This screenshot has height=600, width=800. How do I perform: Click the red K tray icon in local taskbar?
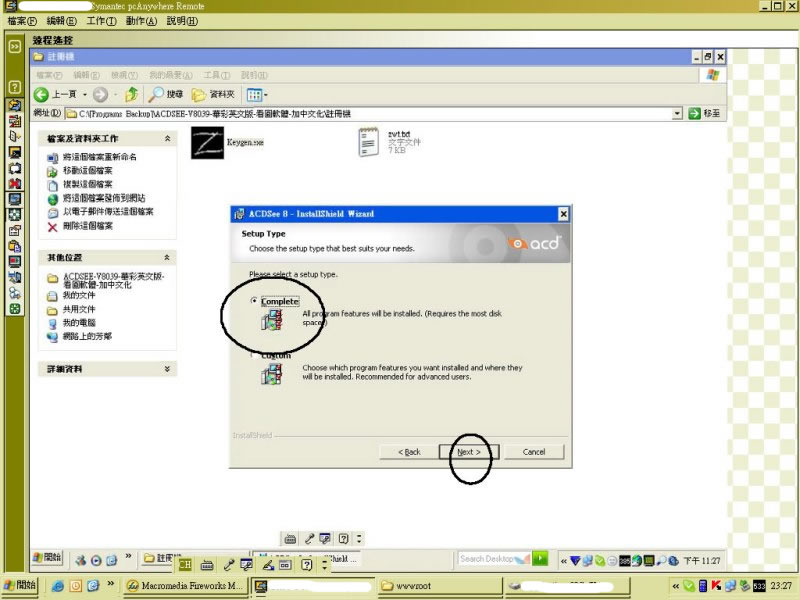coord(716,586)
